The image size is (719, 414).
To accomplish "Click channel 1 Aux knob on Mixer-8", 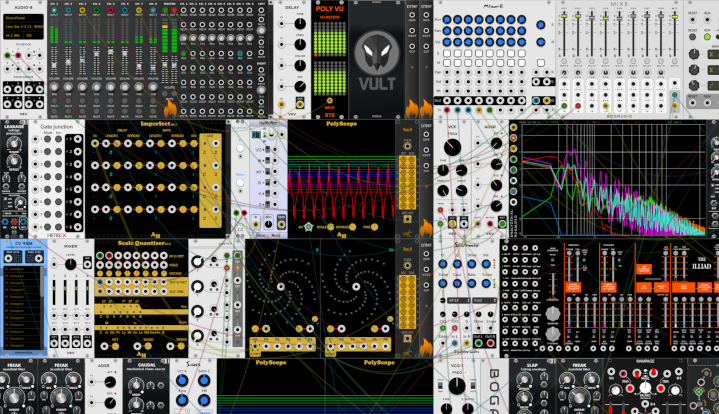I will (447, 19).
